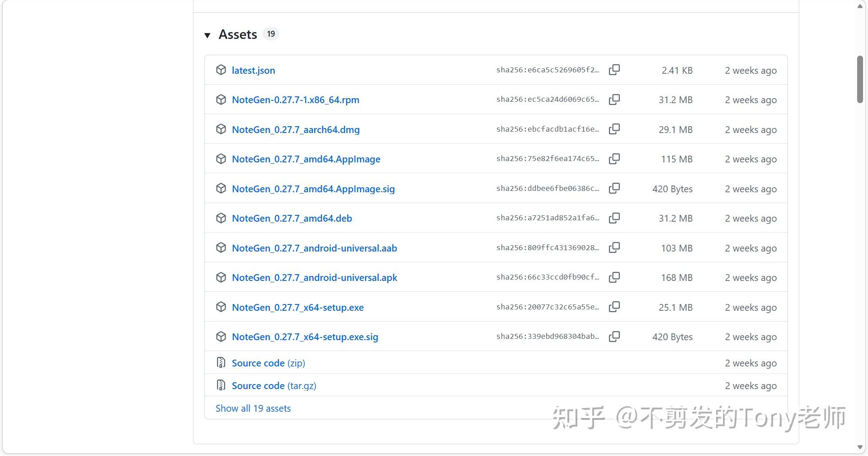Screen dimensions: 868x456
Task: Click sha256:339ebd968304bab hash text
Action: coord(548,337)
